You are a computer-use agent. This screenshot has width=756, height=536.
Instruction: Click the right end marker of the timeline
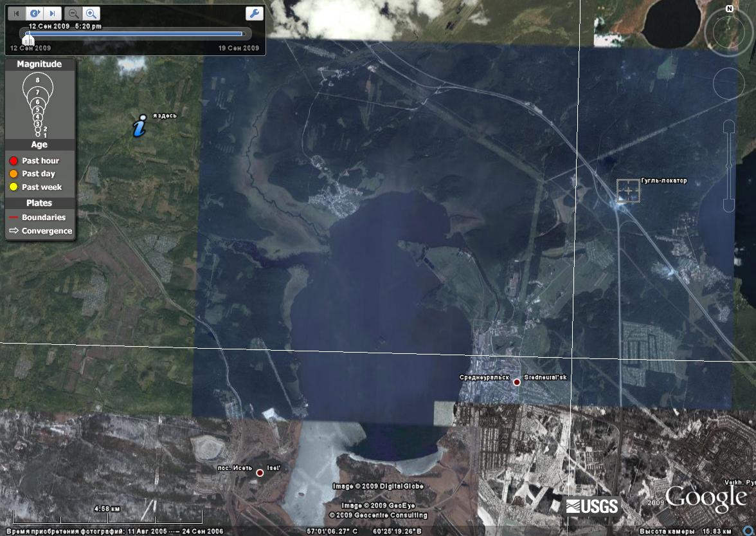tap(245, 33)
